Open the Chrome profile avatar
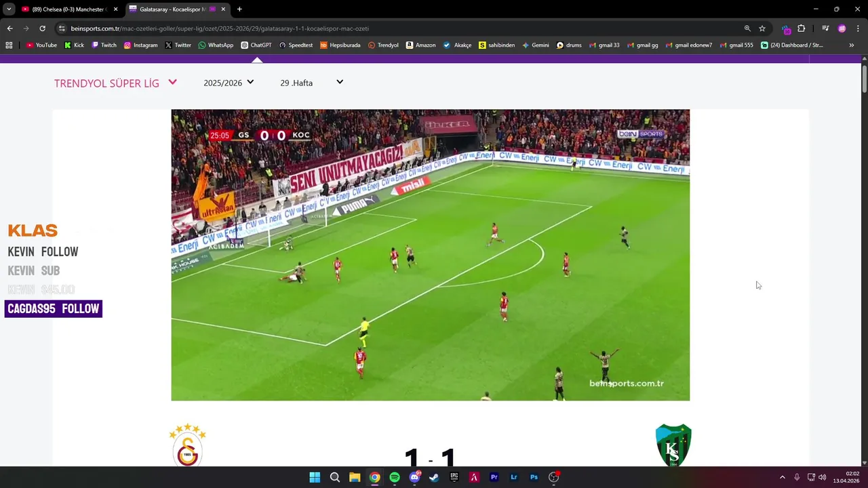Screen dimensions: 868x488 [x=842, y=28]
